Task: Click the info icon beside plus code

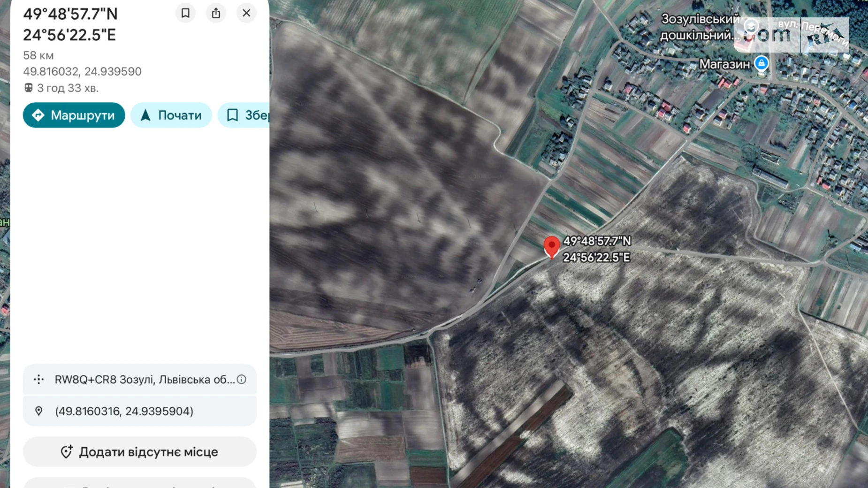Action: coord(242,379)
